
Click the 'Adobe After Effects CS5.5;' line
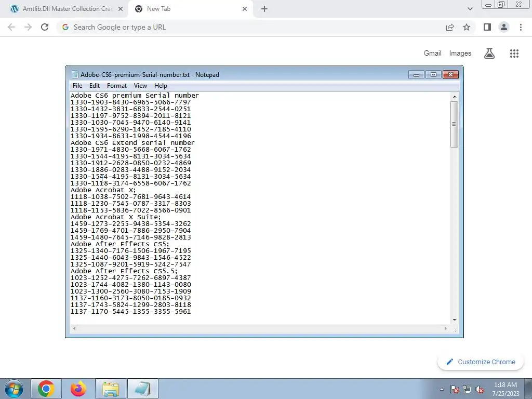coord(124,271)
